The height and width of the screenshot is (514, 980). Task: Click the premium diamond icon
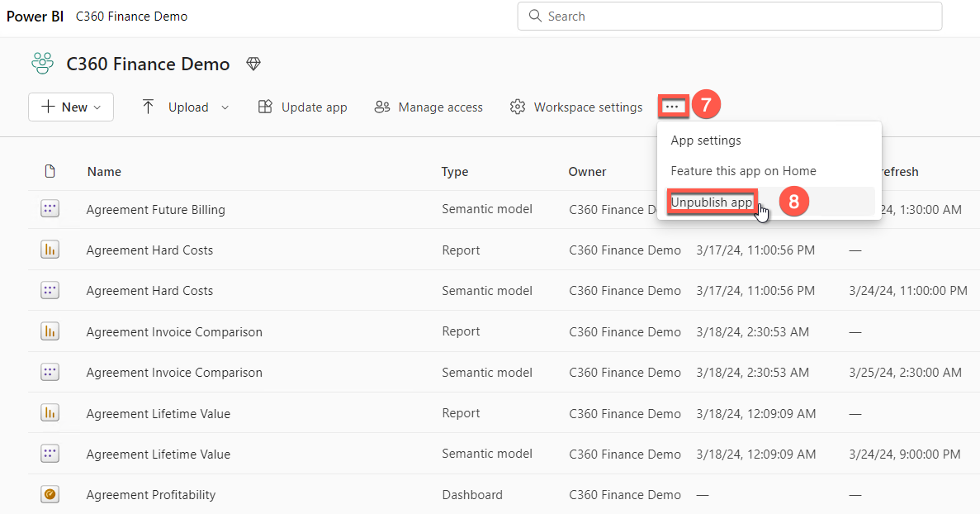click(253, 64)
